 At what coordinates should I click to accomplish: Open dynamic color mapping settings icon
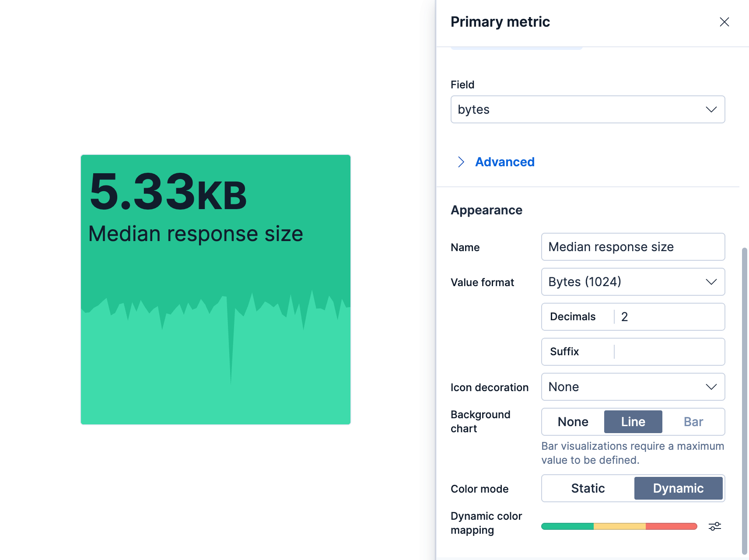715,526
